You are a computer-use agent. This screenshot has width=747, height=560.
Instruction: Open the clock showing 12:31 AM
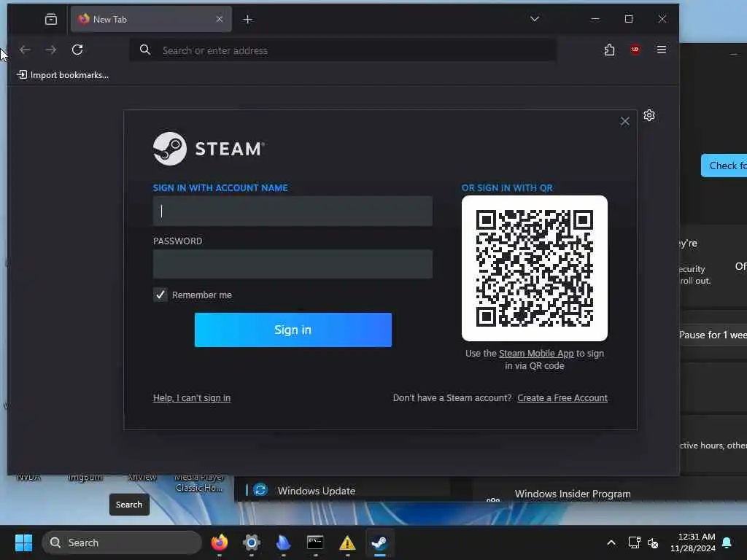tap(693, 542)
